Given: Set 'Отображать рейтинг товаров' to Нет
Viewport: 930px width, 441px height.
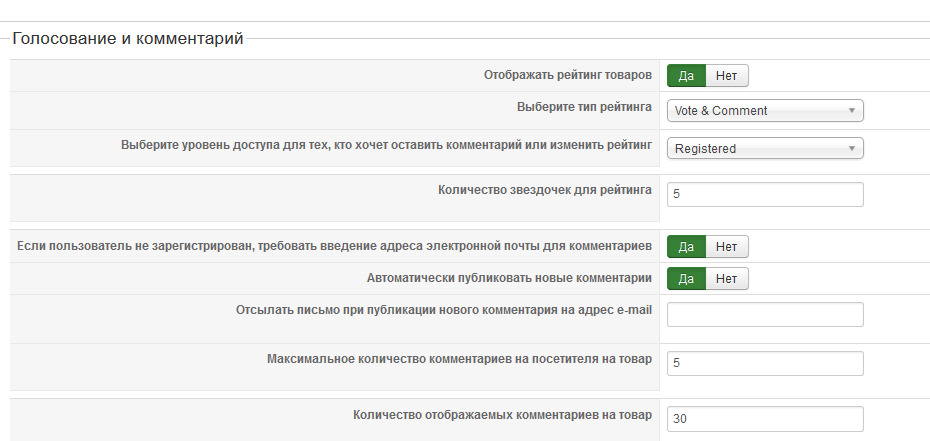Looking at the screenshot, I should coord(727,76).
